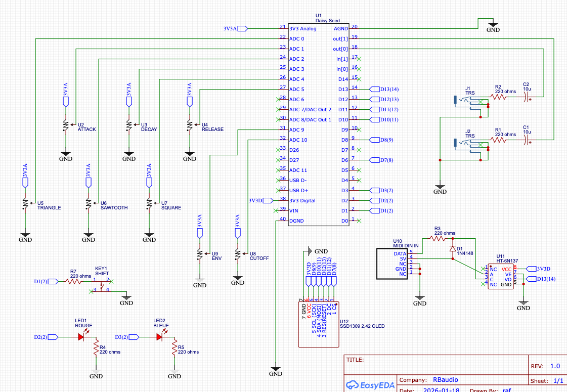Select the 1N4148 diode D1 symbol

(452, 249)
